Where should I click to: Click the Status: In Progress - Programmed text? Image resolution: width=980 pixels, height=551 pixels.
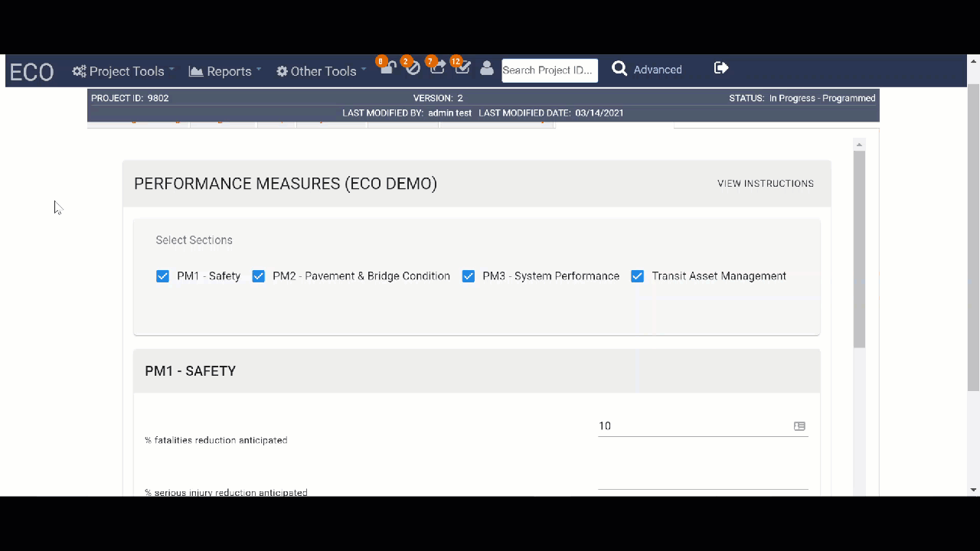(802, 98)
